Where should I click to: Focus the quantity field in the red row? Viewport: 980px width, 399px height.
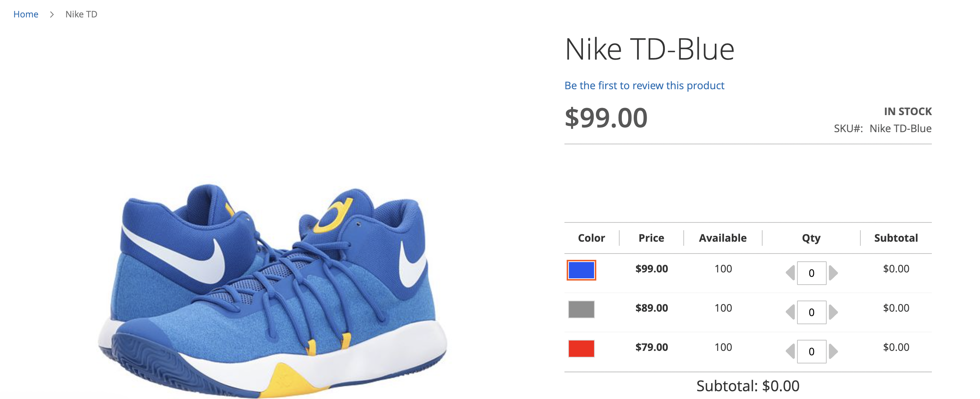[811, 352]
